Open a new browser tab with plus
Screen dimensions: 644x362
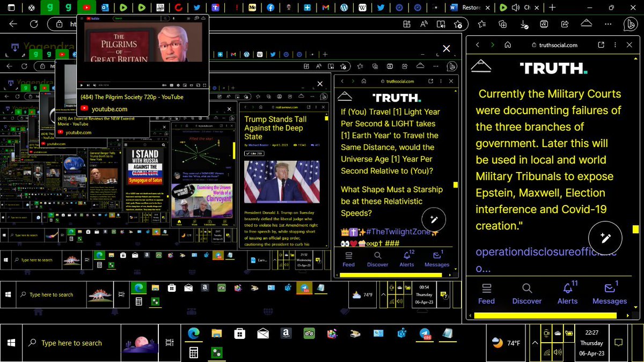(x=552, y=8)
